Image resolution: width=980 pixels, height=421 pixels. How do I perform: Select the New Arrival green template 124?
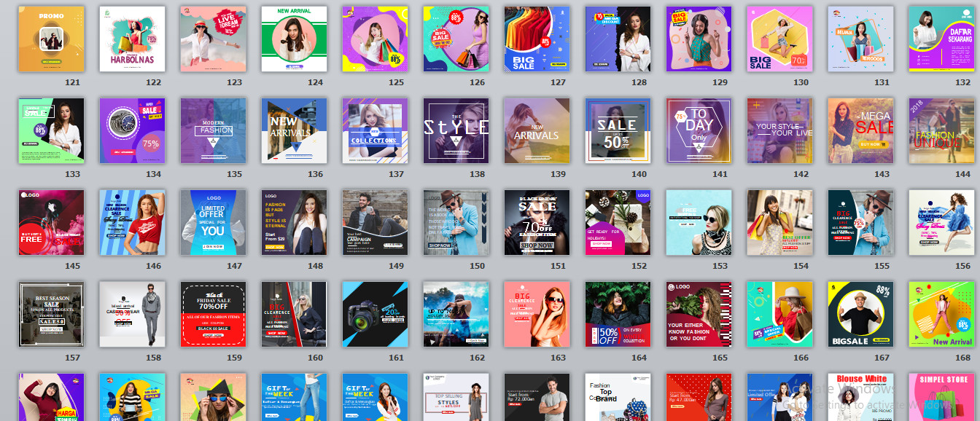coord(294,39)
